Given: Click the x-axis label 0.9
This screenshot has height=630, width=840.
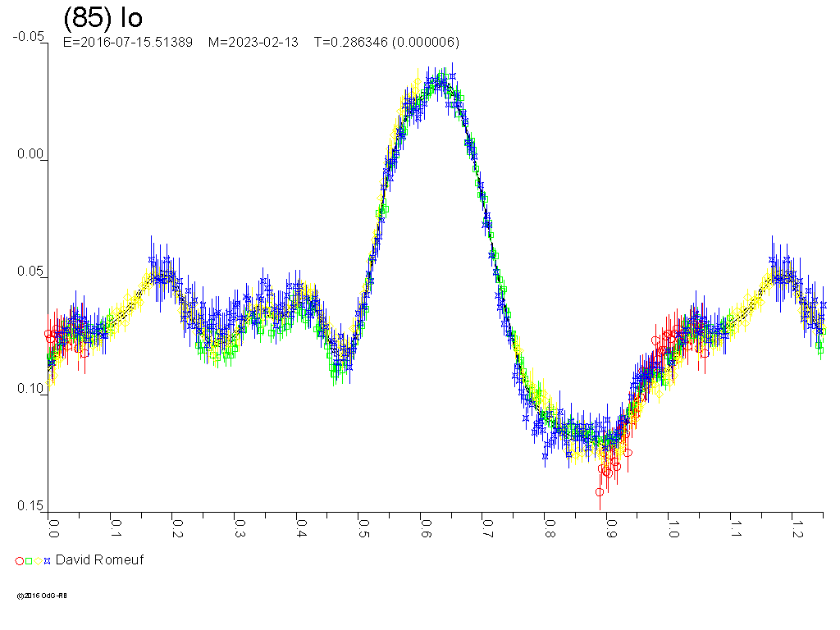Looking at the screenshot, I should (611, 528).
